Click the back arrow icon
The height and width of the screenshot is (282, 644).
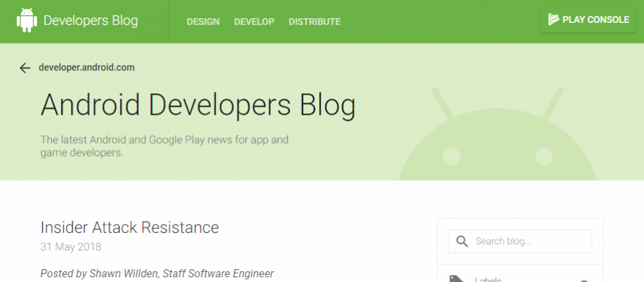point(25,68)
